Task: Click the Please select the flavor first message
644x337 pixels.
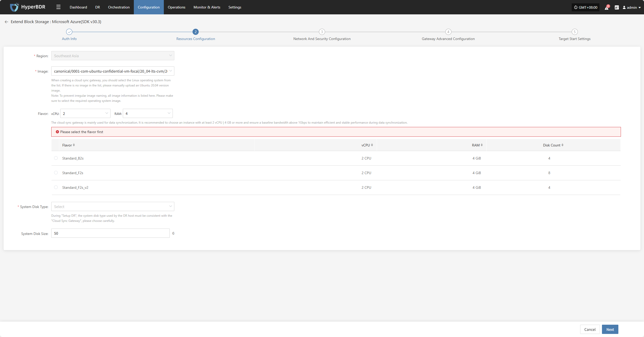Action: click(x=82, y=132)
